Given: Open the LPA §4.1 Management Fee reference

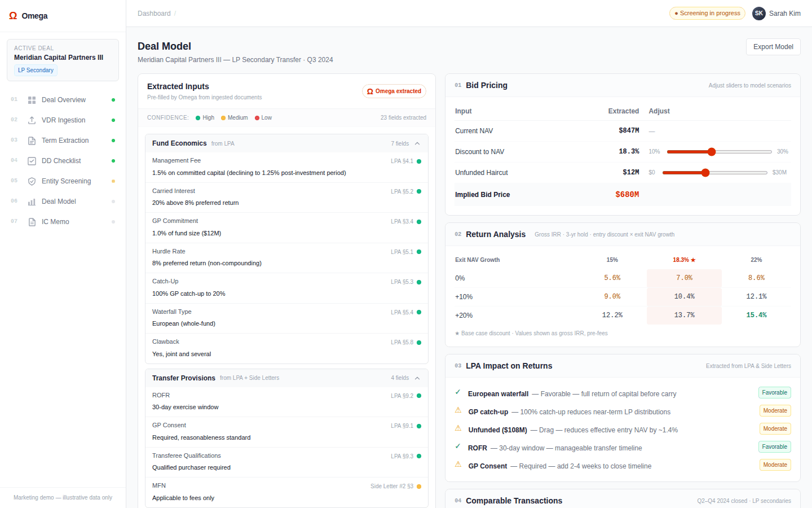Looking at the screenshot, I should pyautogui.click(x=402, y=161).
